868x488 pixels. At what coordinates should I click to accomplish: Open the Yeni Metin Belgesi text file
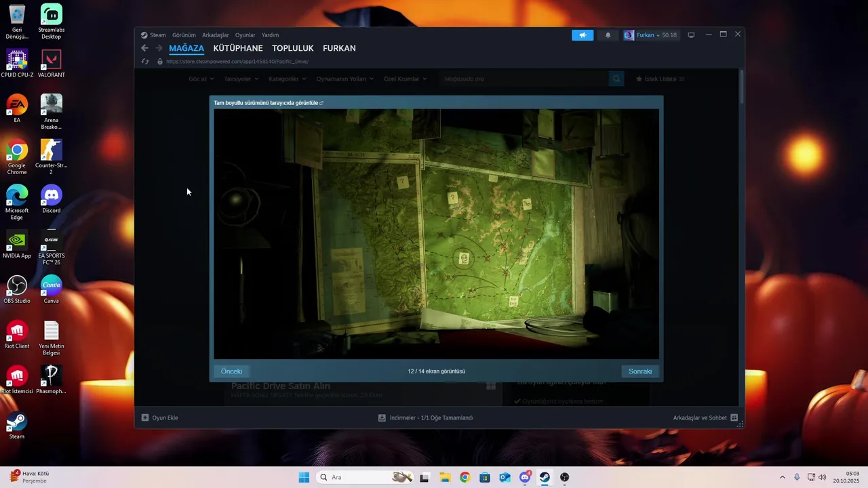(x=52, y=338)
